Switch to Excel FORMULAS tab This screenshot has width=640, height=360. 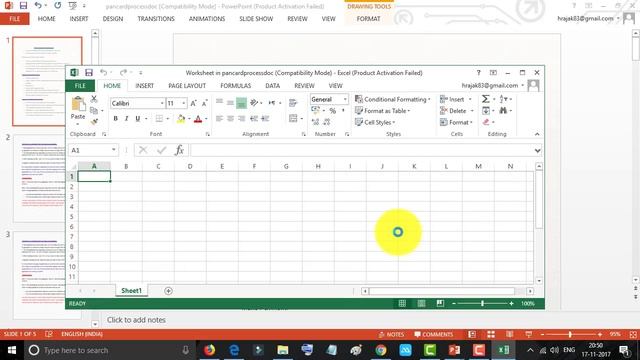pyautogui.click(x=236, y=86)
